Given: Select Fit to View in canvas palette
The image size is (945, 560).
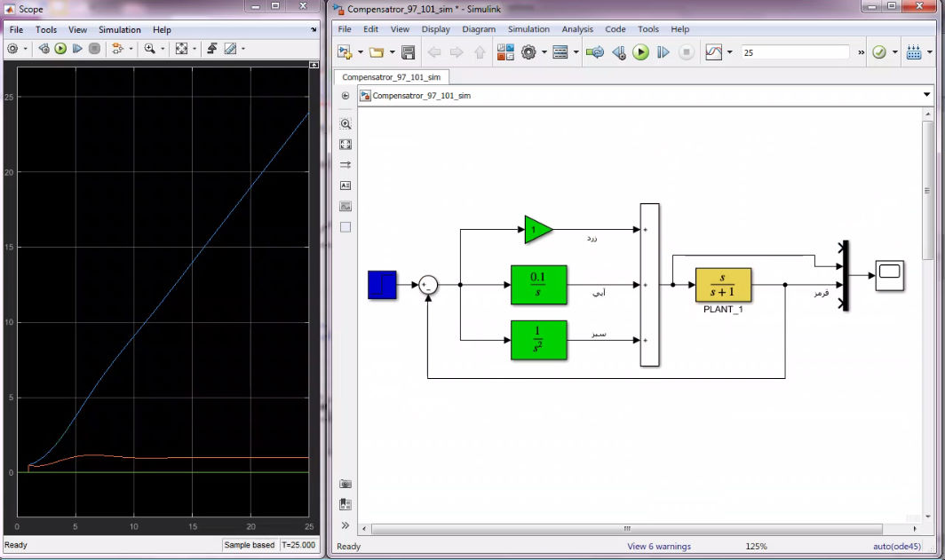Looking at the screenshot, I should pos(345,145).
